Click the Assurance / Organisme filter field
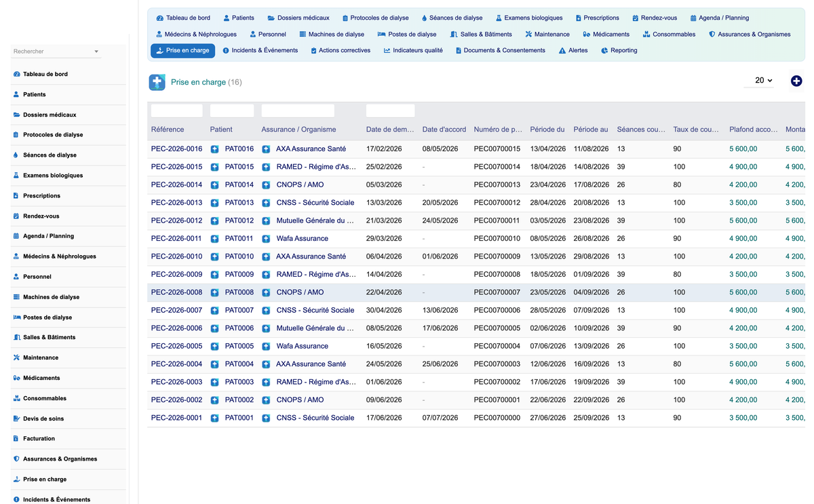The width and height of the screenshot is (814, 504). [x=298, y=111]
